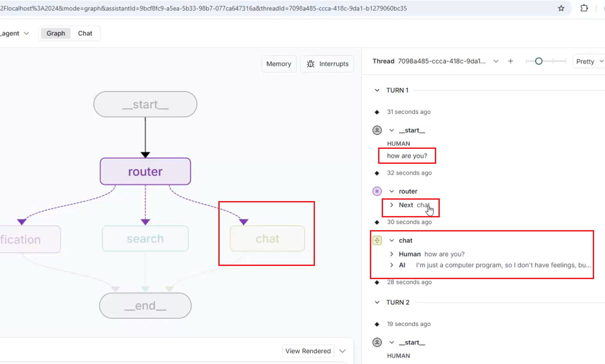The height and width of the screenshot is (364, 605).
Task: Click the AI reply text 'I'm just a computer program'
Action: click(x=504, y=265)
